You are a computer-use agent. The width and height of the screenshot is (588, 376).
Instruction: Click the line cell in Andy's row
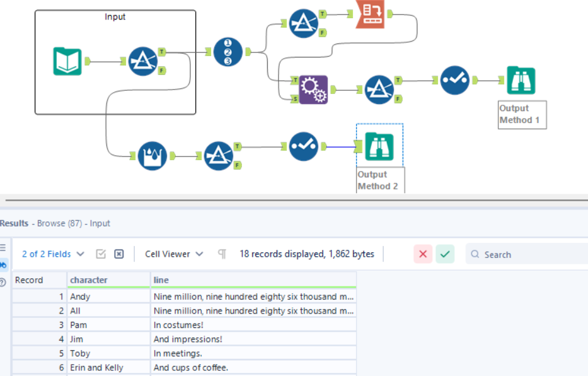coord(253,297)
